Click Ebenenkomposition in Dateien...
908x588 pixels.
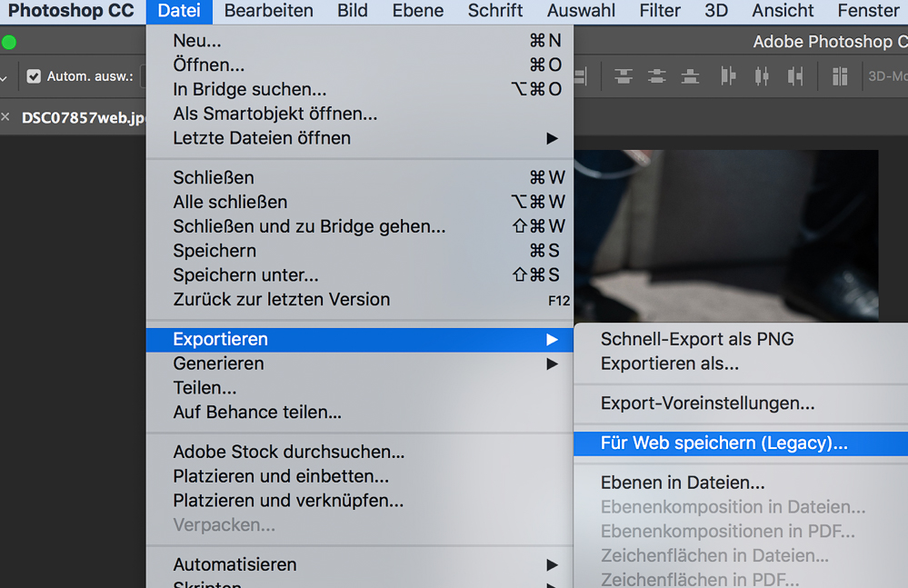click(741, 507)
